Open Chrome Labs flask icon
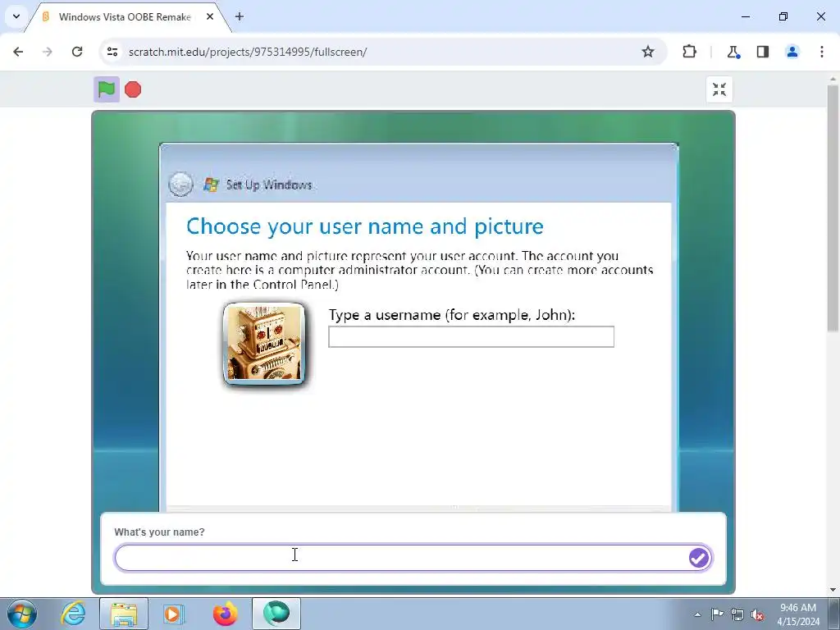 pos(733,52)
